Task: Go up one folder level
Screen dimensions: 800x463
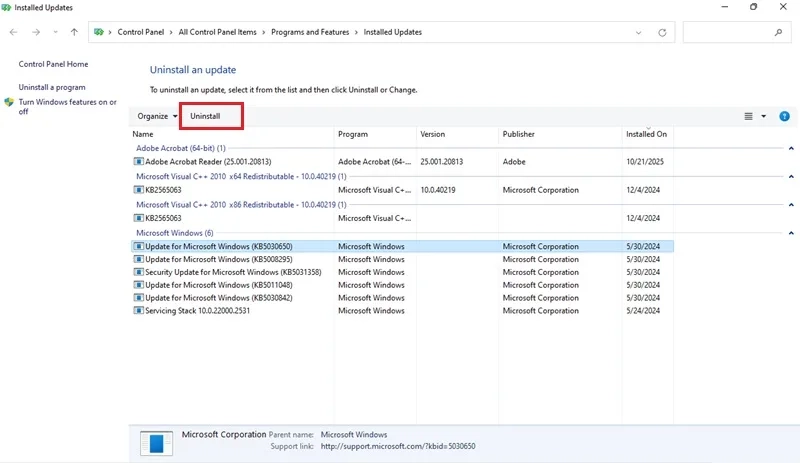Action: pyautogui.click(x=74, y=32)
